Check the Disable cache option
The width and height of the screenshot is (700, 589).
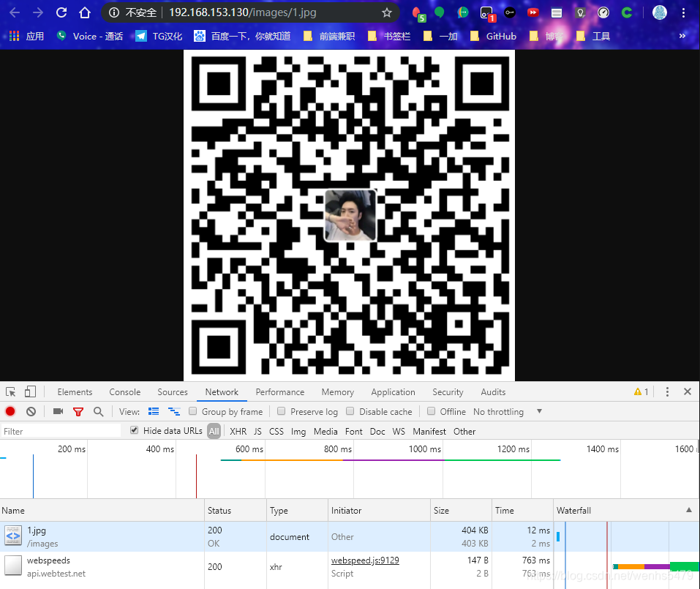(350, 411)
